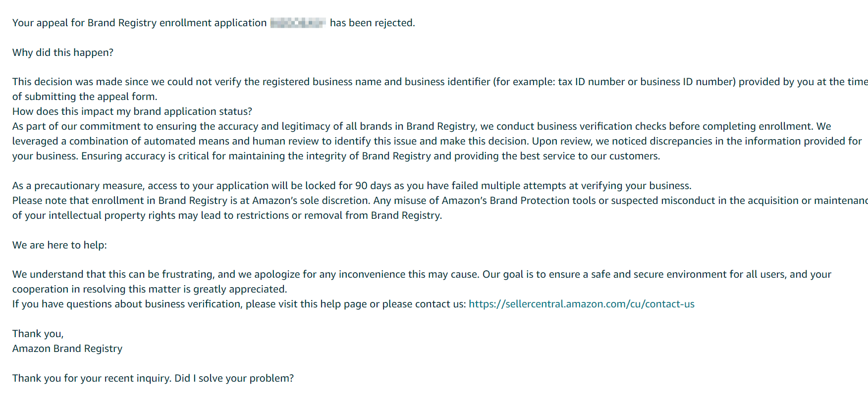The height and width of the screenshot is (398, 868).
Task: Click the 'locked for 90 days' sentence
Action: point(352,186)
